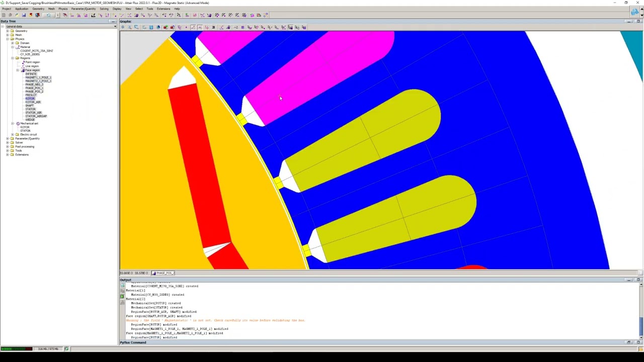This screenshot has width=644, height=362.
Task: Click the red cube display icon in Graphic toolbar
Action: point(165,27)
